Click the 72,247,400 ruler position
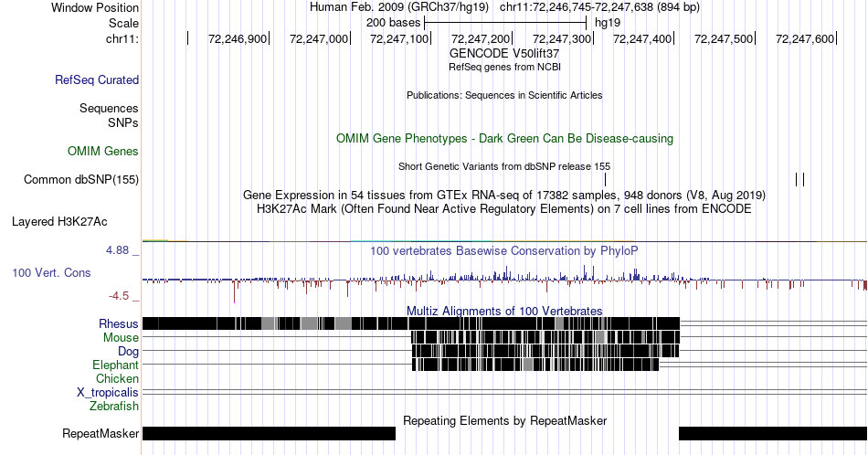 tap(642, 38)
